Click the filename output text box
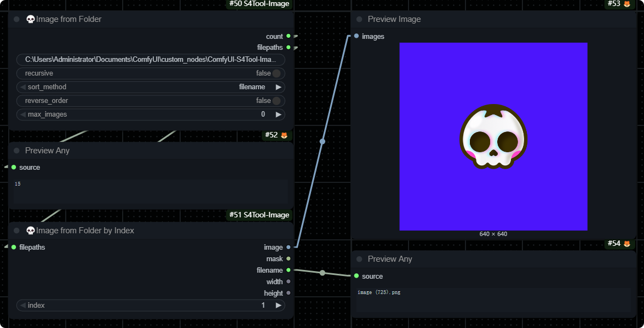Viewport: 644px width, 328px height. 493,300
